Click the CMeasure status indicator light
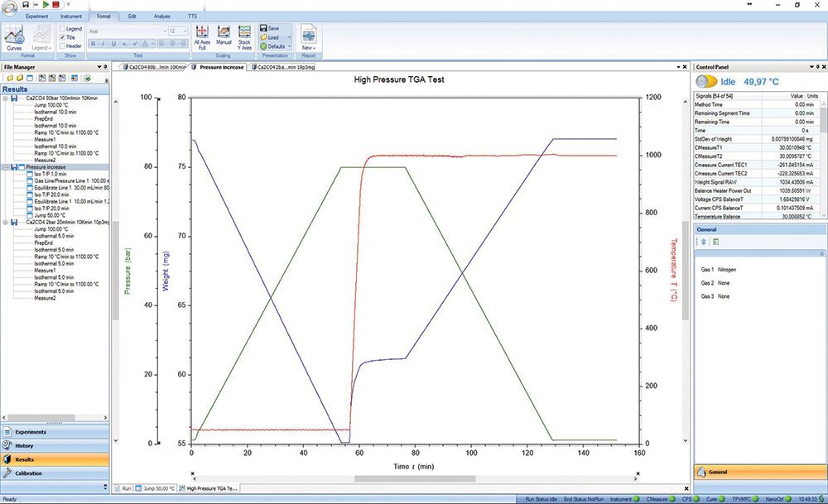Screen dimensions: 828x504 671,497
